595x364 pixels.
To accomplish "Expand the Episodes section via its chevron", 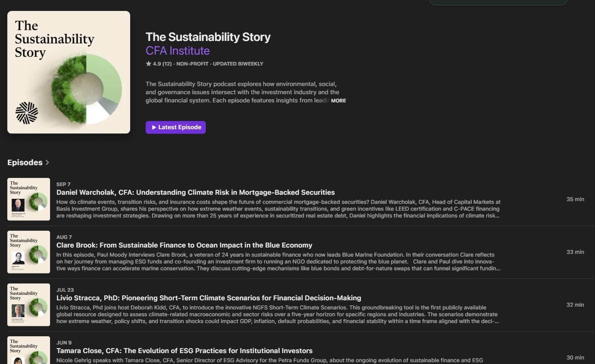I will 47,162.
